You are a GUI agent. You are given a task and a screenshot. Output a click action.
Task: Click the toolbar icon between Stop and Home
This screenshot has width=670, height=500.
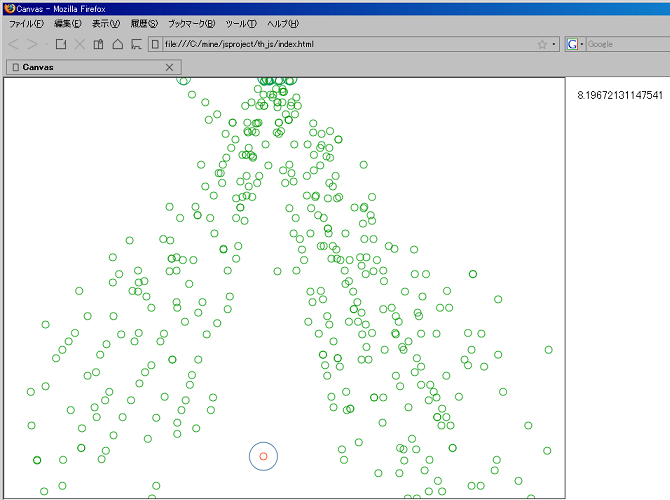pyautogui.click(x=98, y=44)
